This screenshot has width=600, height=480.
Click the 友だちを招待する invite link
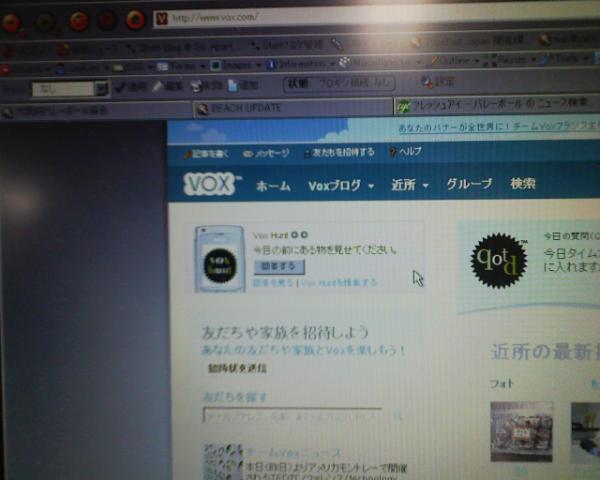[339, 152]
